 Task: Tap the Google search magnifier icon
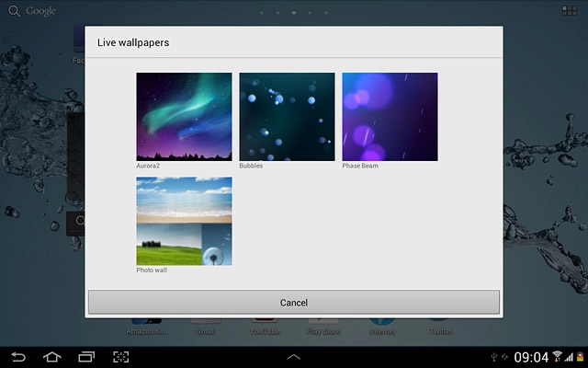coord(13,11)
